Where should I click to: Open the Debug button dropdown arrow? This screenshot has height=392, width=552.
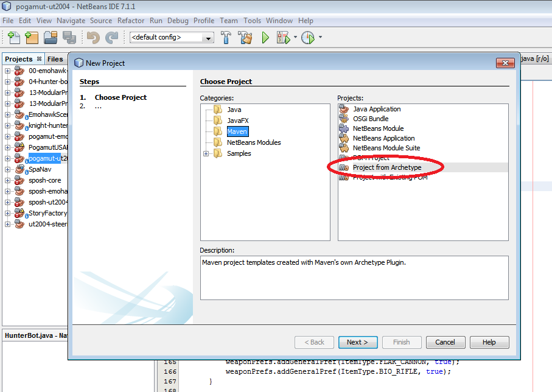[295, 37]
